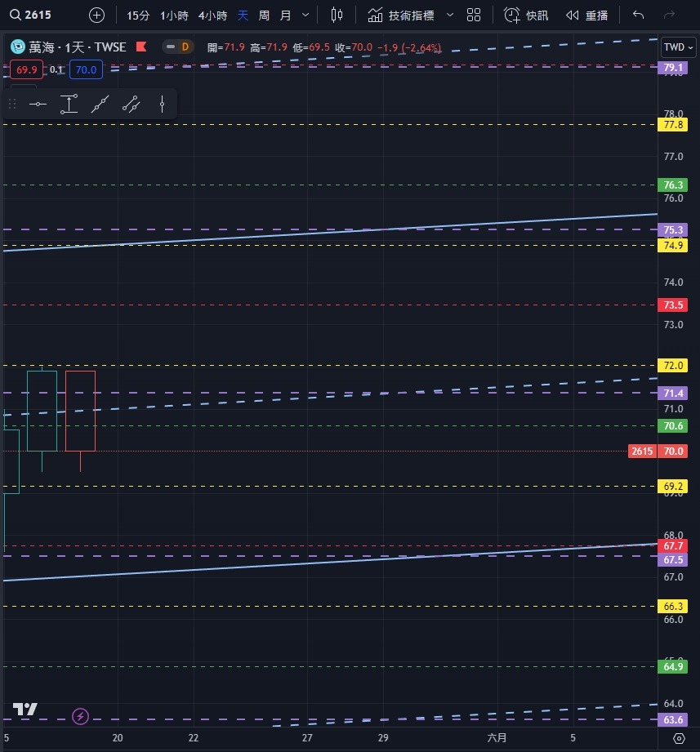The height and width of the screenshot is (752, 700).
Task: Select the 周 weekly timeframe
Action: click(264, 16)
